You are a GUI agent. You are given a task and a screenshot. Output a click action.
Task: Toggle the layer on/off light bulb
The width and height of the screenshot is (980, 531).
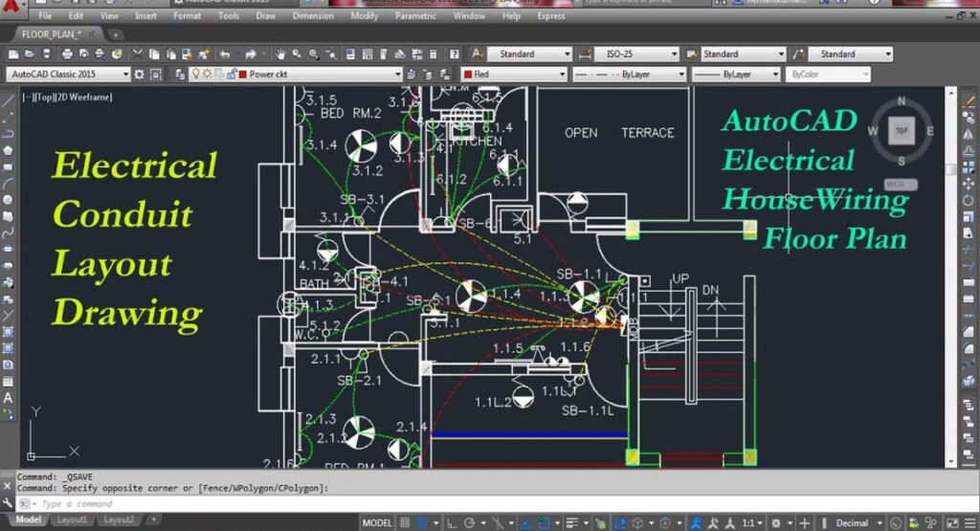point(196,74)
